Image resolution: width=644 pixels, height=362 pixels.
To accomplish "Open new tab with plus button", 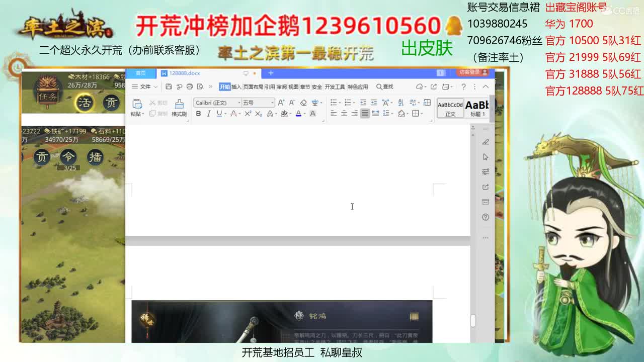I will click(x=271, y=73).
